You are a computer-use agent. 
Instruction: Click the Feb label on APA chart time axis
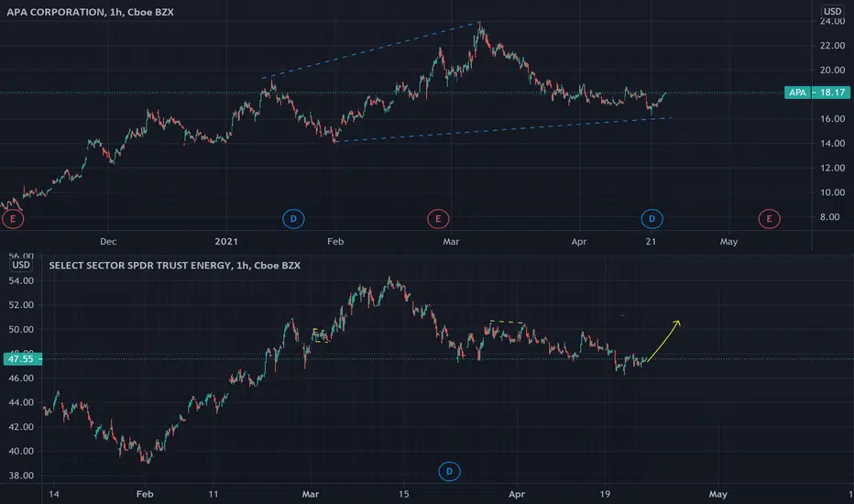tap(335, 241)
